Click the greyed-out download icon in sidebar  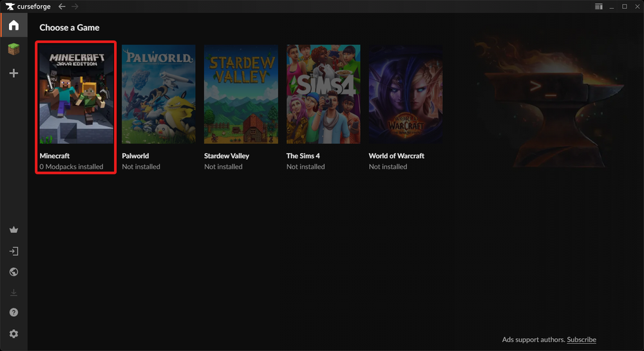(14, 292)
